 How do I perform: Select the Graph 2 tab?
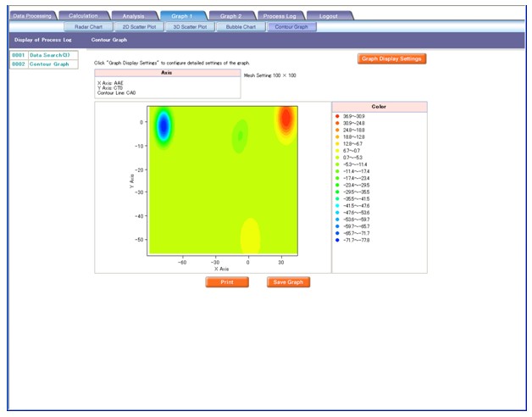tap(230, 16)
